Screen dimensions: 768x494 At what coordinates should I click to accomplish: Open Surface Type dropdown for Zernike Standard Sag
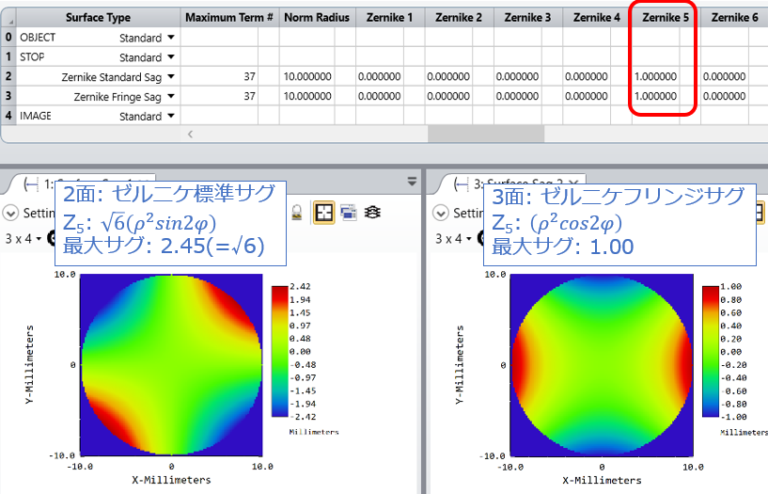coord(171,77)
